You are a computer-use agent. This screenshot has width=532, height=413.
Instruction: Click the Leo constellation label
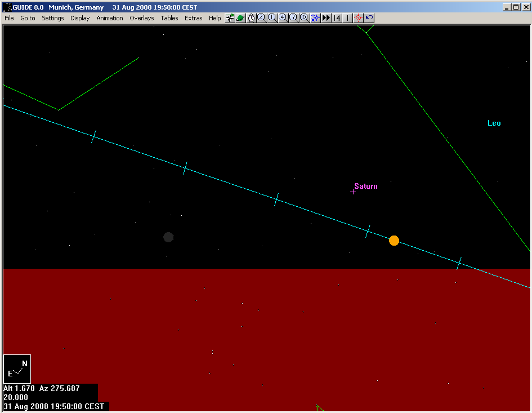tap(494, 123)
